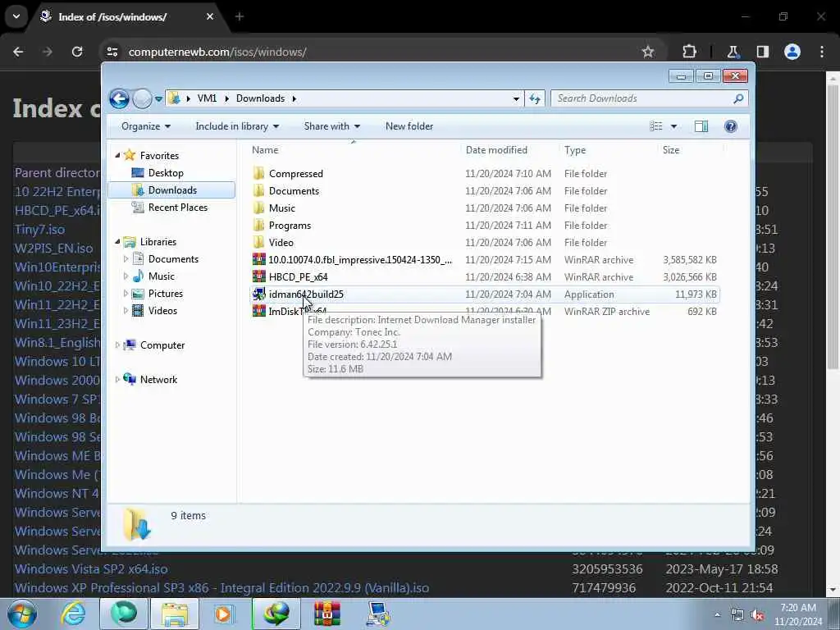Click the Explorer help icon
Image resolution: width=840 pixels, height=630 pixels.
[x=730, y=126]
